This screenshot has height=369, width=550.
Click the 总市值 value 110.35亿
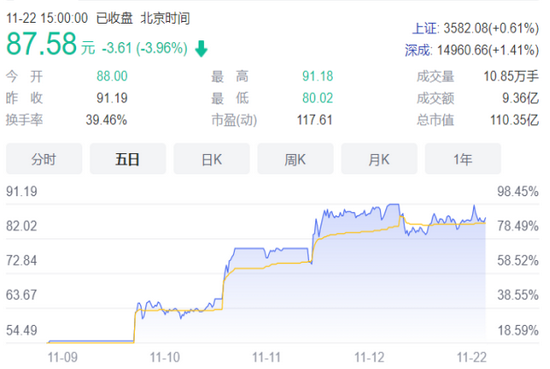click(x=514, y=120)
